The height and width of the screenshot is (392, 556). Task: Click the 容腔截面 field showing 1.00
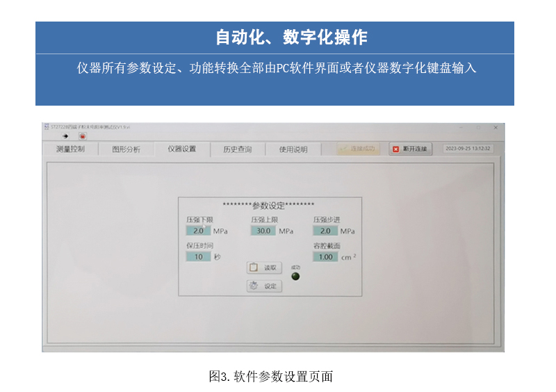pos(325,256)
